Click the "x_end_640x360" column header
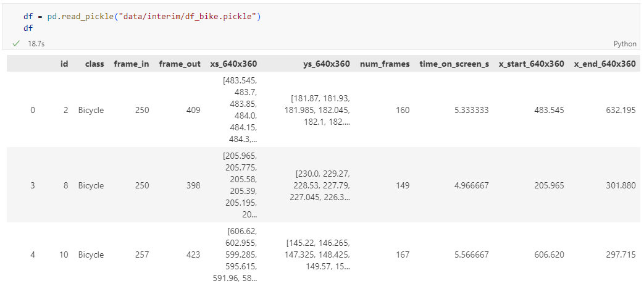The width and height of the screenshot is (644, 286). tap(604, 64)
